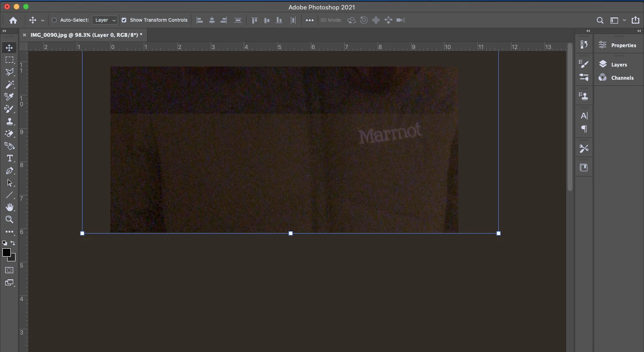This screenshot has height=352, width=644.
Task: Open the Search magnifier in options bar
Action: (x=600, y=20)
